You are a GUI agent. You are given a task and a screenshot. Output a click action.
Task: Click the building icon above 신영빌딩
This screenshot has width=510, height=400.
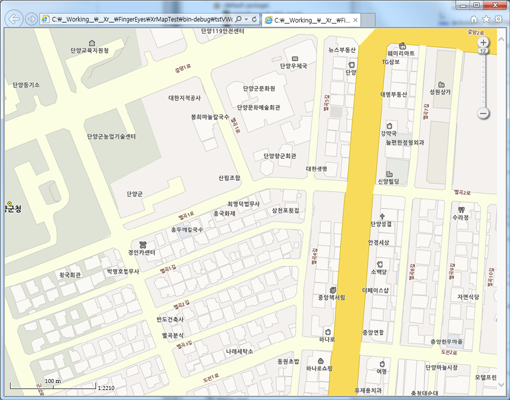(389, 174)
